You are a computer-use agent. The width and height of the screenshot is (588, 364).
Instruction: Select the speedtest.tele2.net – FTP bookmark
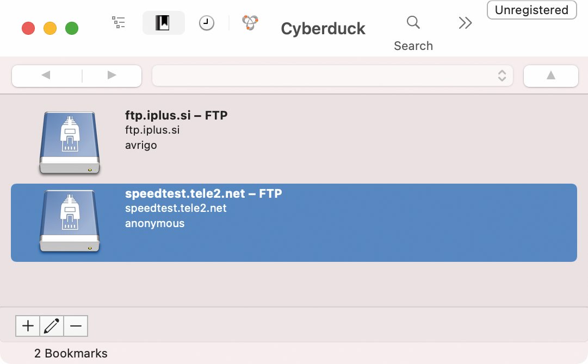tap(294, 222)
